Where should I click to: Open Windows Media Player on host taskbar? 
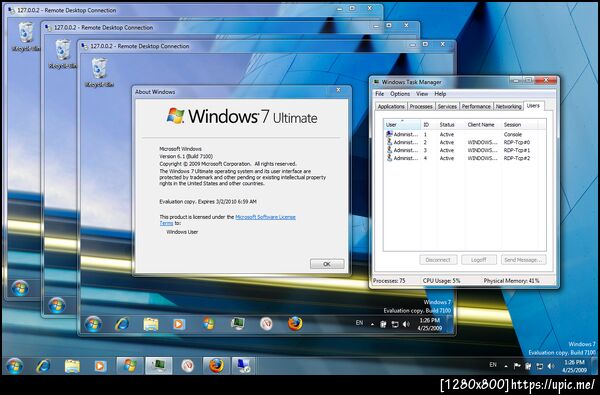100,366
